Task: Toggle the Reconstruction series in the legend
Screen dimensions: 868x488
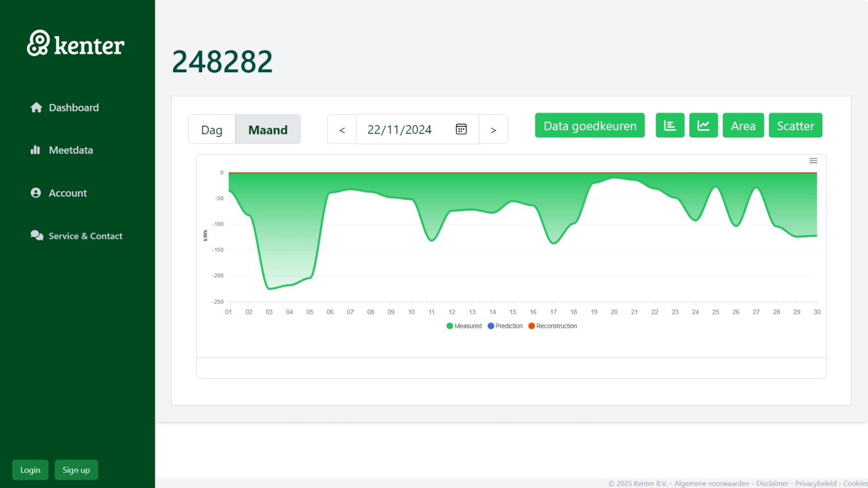Action: pos(552,326)
